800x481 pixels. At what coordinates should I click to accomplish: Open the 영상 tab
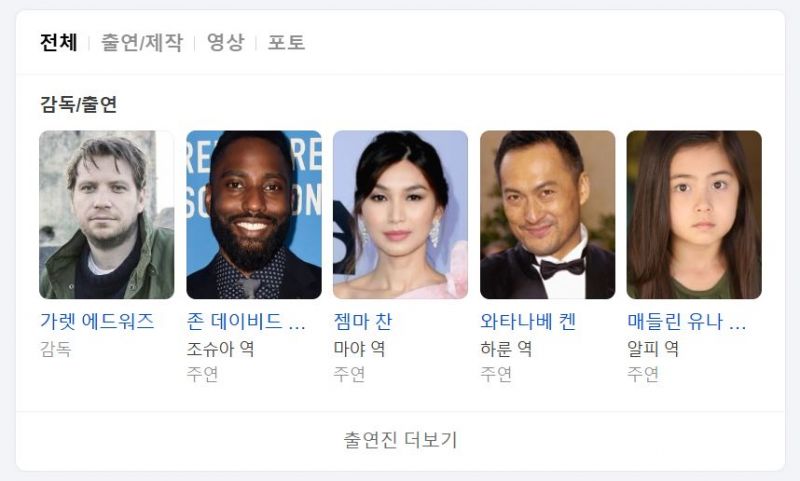coord(226,42)
